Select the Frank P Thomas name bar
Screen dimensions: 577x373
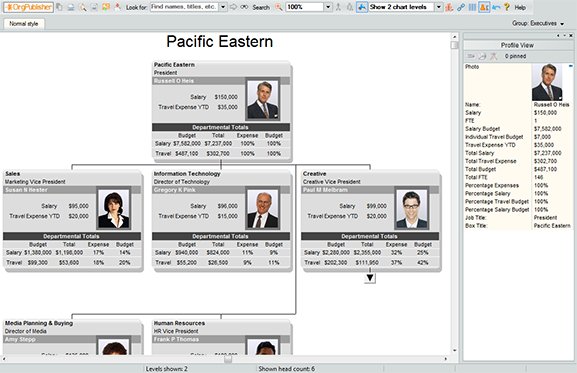coord(199,339)
